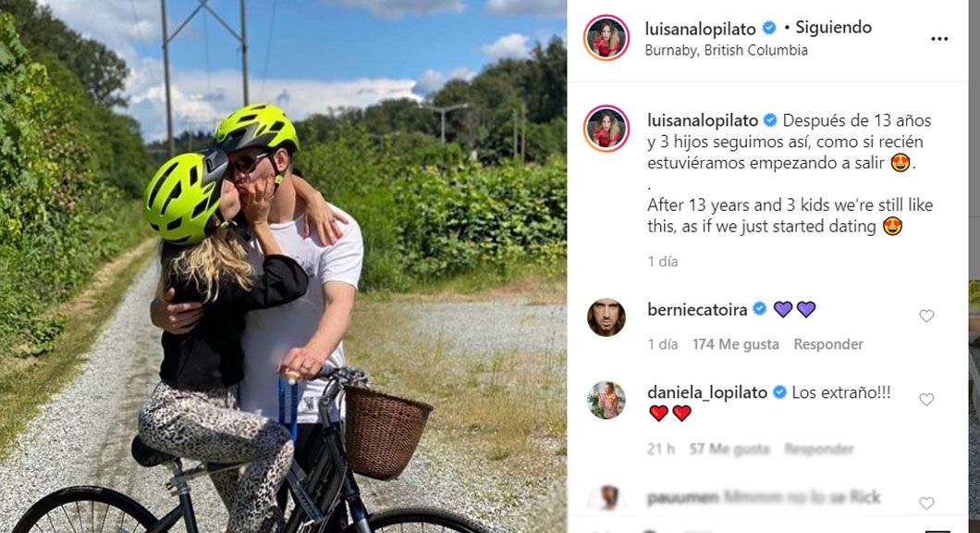980x533 pixels.
Task: Click Siguiendo to manage following
Action: [x=833, y=28]
